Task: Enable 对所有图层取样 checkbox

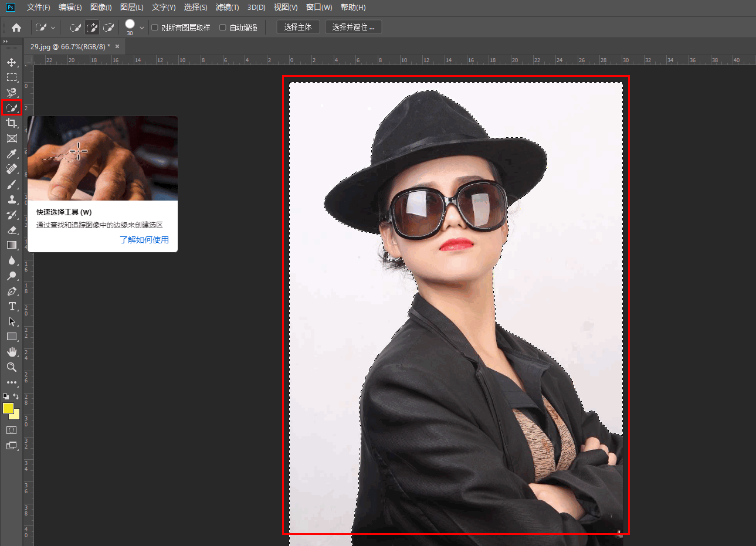Action: pyautogui.click(x=155, y=28)
